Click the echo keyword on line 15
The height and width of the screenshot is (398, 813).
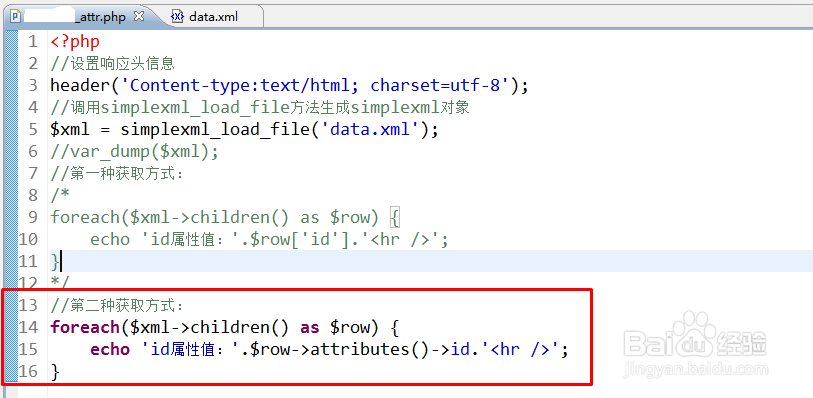click(x=110, y=349)
